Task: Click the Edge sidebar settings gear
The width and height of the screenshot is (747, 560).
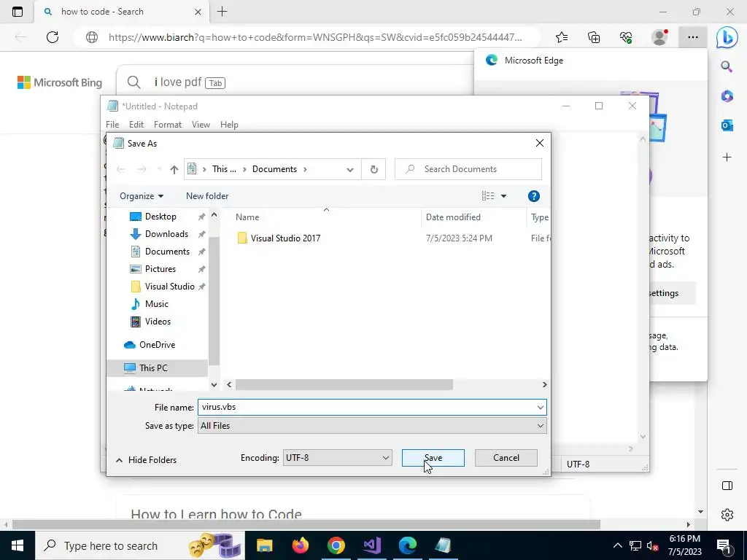Action: click(727, 515)
